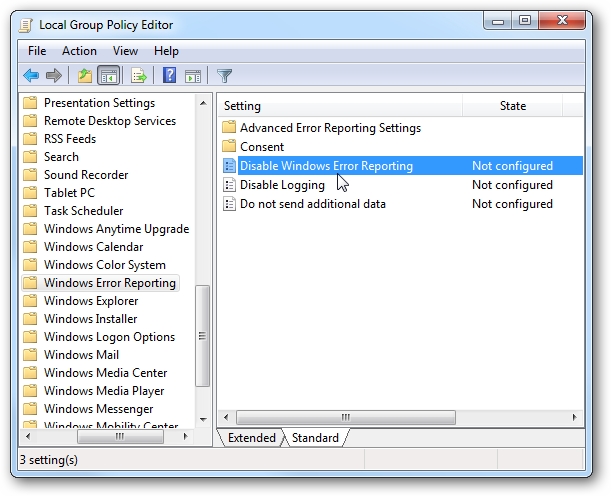Open the Help menu
Viewport: 611px width, 496px height.
166,51
